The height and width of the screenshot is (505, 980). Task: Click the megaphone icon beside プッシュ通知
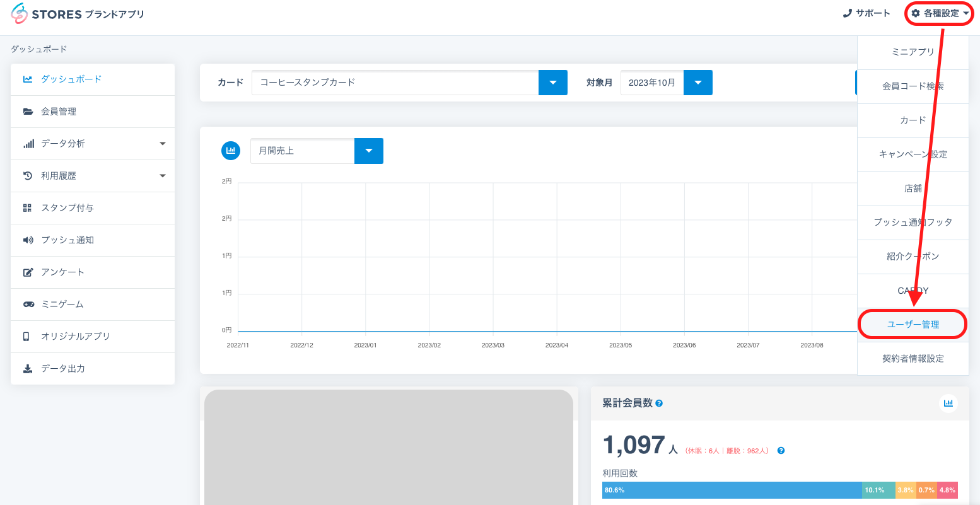tap(28, 240)
